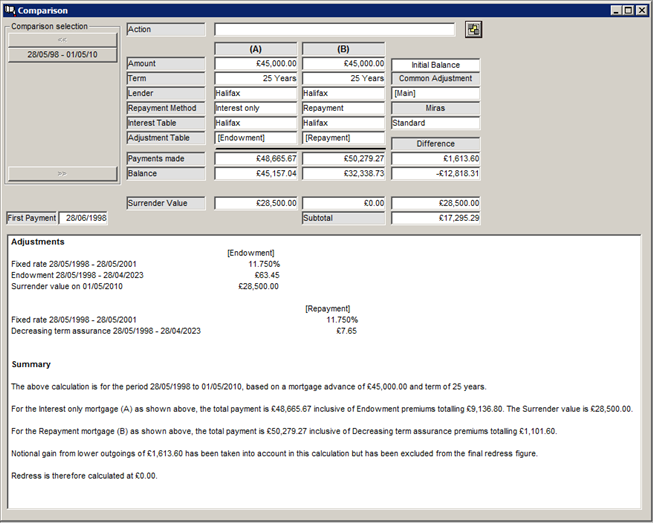
Task: Click the Comparison window title icon
Action: coord(10,10)
